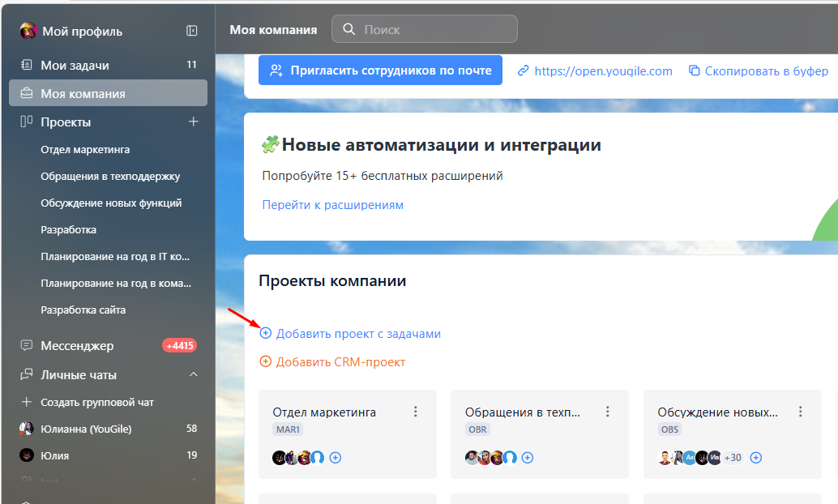Add a member via plus icon on 'Отдел маркетинга' card
This screenshot has width=838, height=504.
coord(335,458)
